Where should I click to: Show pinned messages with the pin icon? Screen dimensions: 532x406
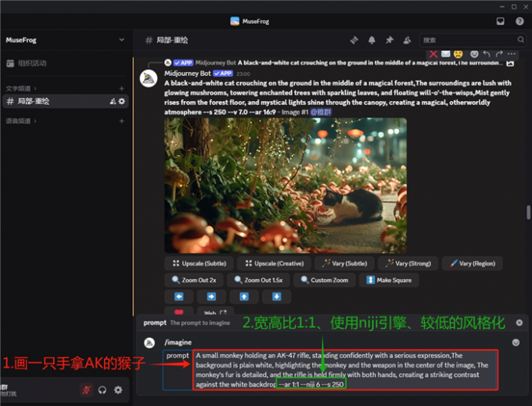pos(390,40)
